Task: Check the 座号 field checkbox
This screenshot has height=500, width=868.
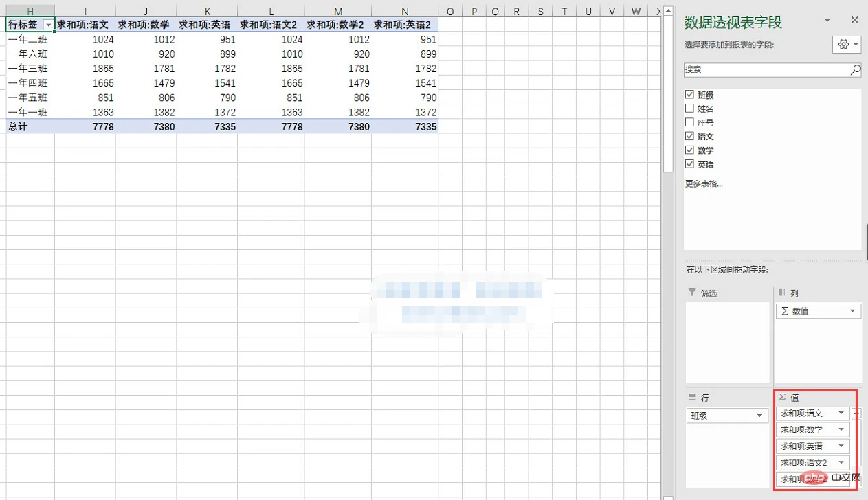Action: (689, 122)
